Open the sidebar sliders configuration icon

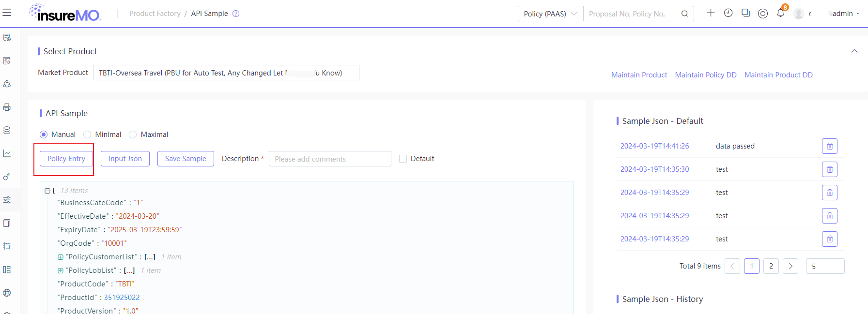coord(7,200)
